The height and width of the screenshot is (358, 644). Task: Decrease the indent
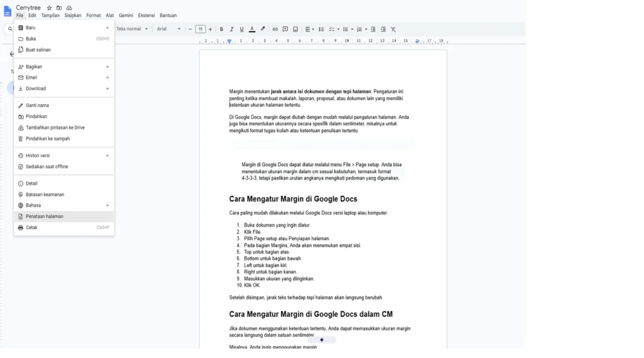373,29
